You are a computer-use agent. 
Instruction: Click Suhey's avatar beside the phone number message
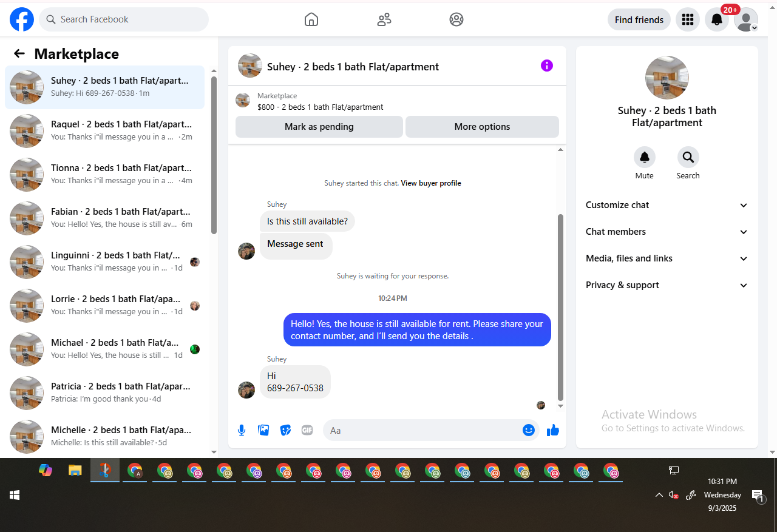tap(246, 390)
